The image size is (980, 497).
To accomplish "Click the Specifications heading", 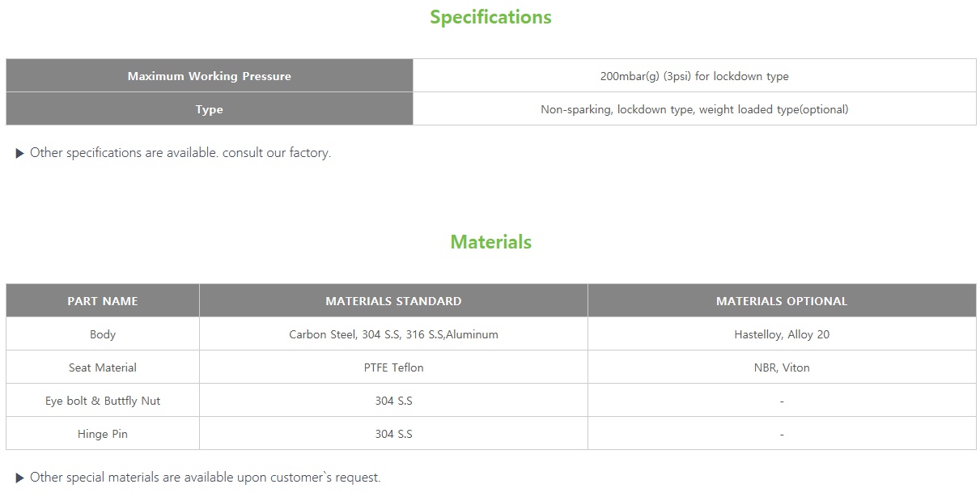I will pos(490,17).
